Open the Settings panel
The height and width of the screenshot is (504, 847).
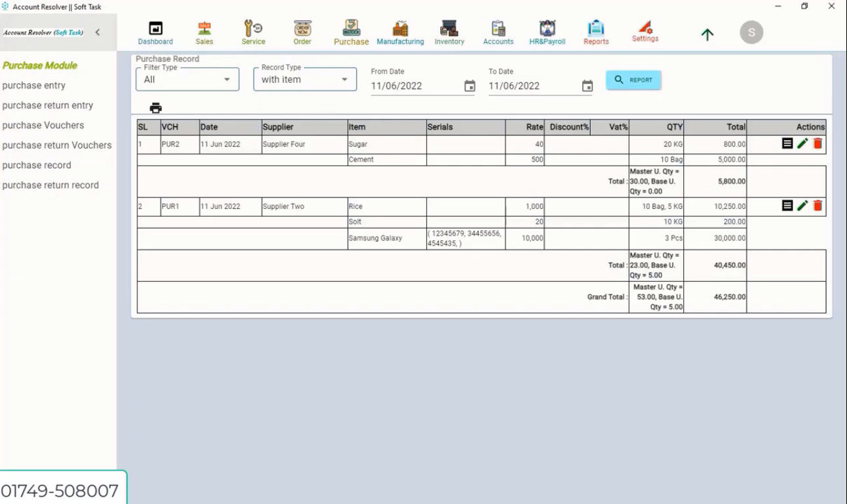pyautogui.click(x=645, y=32)
